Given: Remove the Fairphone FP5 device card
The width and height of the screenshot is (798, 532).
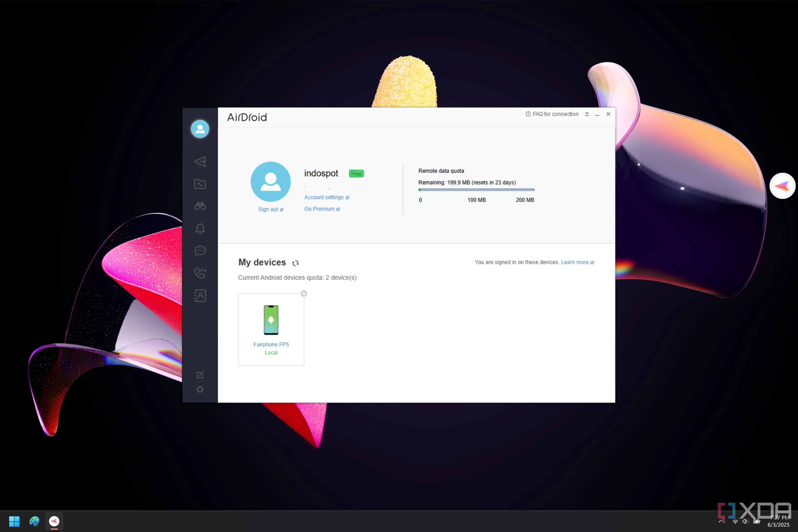Looking at the screenshot, I should point(304,293).
